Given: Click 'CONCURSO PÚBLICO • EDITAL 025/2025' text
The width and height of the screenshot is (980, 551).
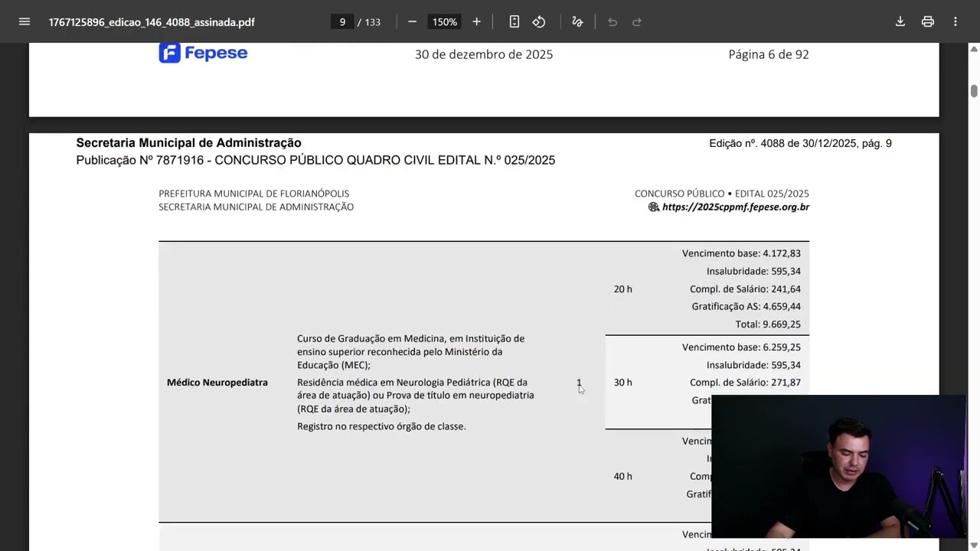Looking at the screenshot, I should (722, 194).
